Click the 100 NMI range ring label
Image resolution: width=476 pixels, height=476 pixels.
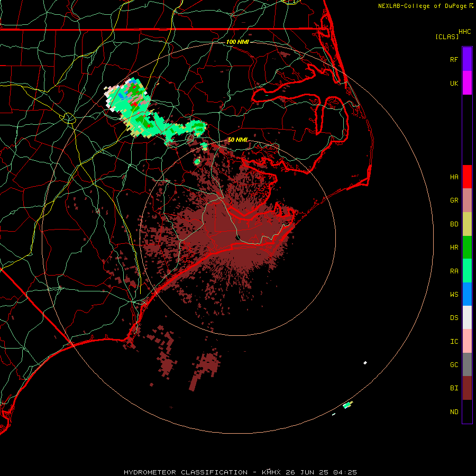[x=237, y=42]
